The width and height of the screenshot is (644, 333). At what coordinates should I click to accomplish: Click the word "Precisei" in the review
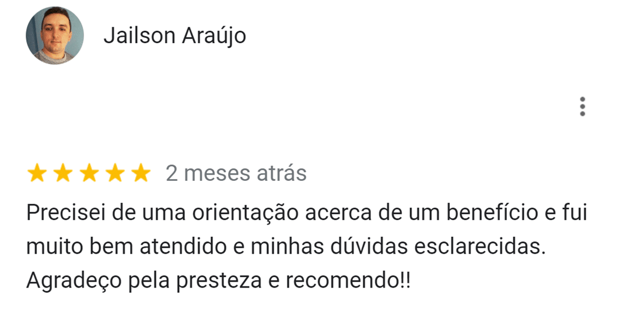[x=65, y=213]
